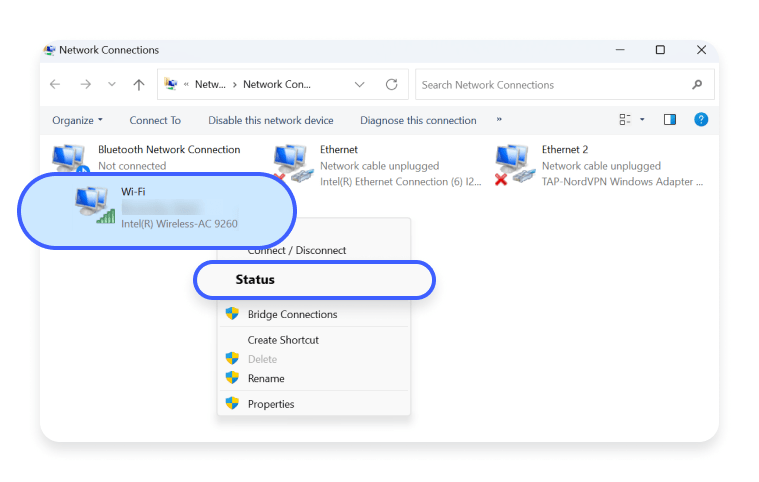The image size is (759, 482).
Task: Click TAP-NordVPN Windows Adapter text
Action: tap(622, 182)
